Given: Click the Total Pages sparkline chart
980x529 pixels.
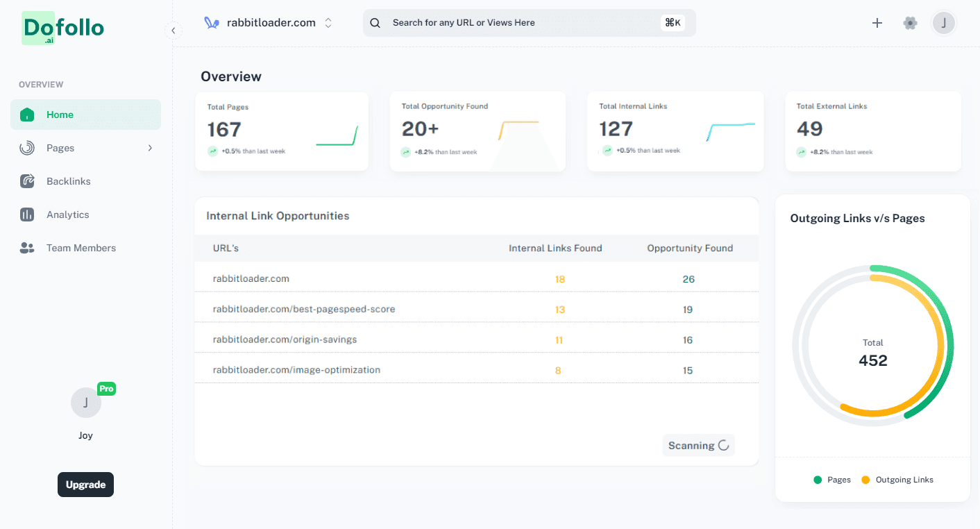Looking at the screenshot, I should (337, 135).
